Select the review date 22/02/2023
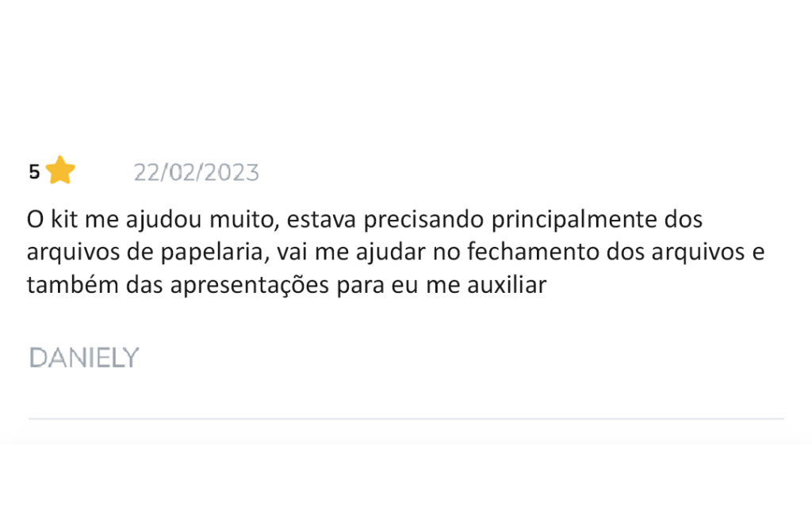The width and height of the screenshot is (812, 527). coord(196,172)
